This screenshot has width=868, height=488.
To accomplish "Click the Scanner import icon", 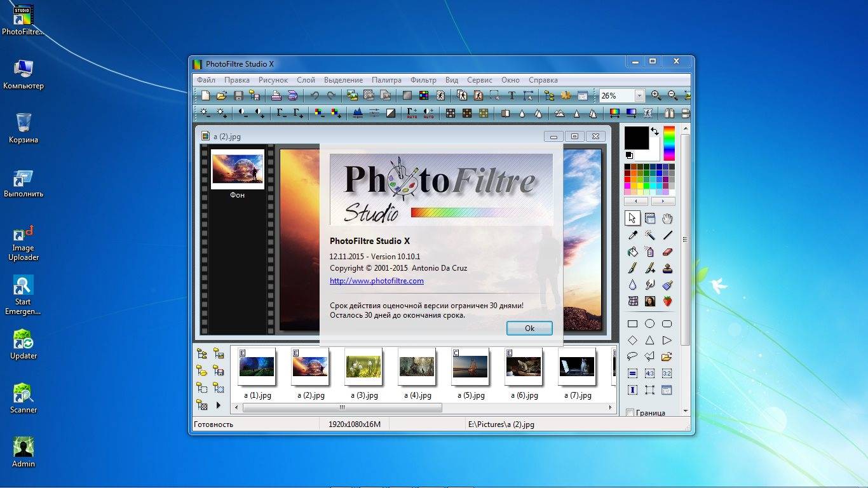I will coord(292,95).
